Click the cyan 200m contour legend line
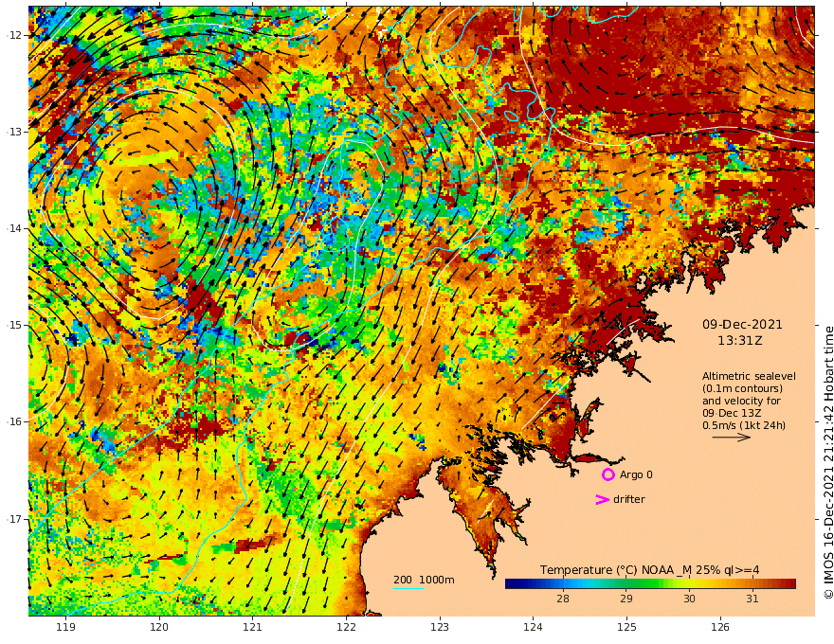The image size is (834, 644). pyautogui.click(x=408, y=589)
